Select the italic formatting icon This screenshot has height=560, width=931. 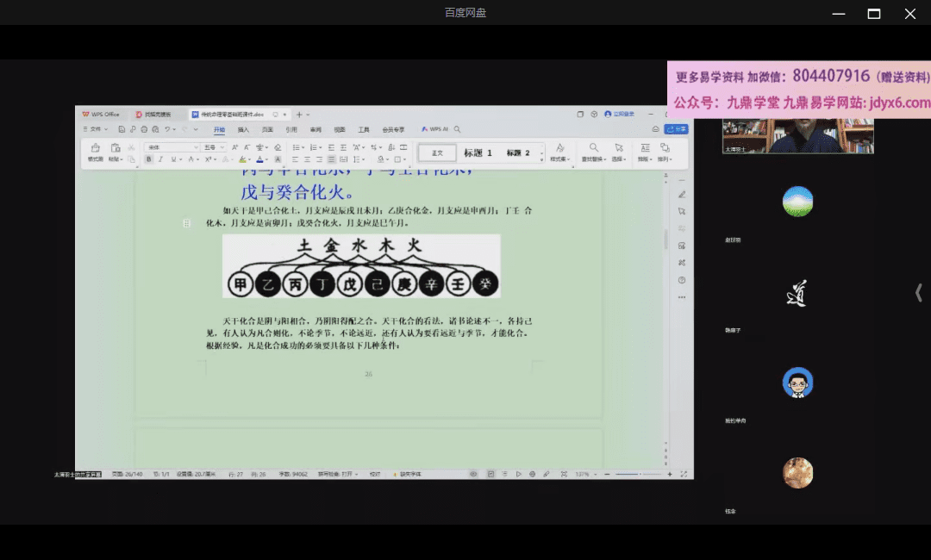pos(159,159)
